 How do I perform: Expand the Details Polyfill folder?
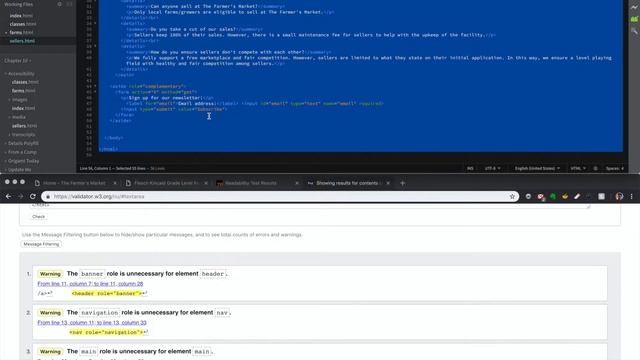(22, 143)
